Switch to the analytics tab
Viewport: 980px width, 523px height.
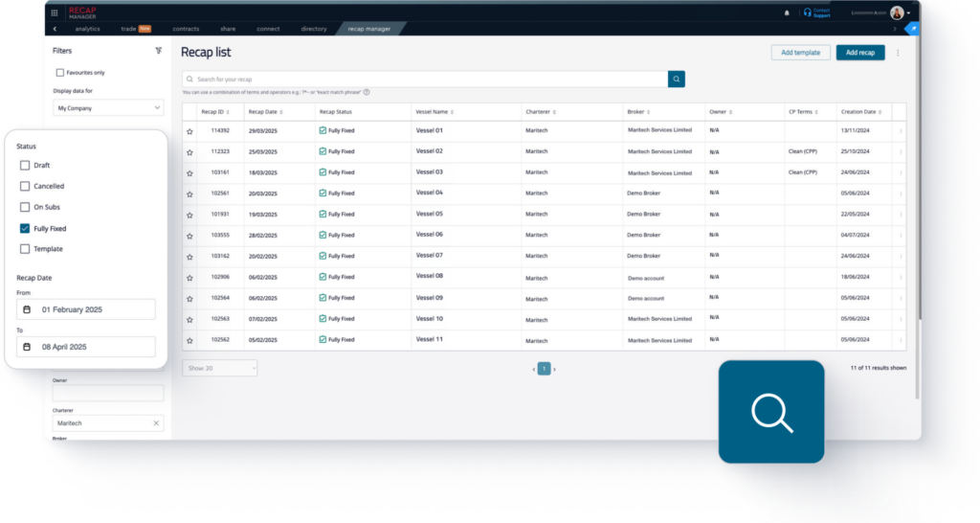[x=87, y=29]
